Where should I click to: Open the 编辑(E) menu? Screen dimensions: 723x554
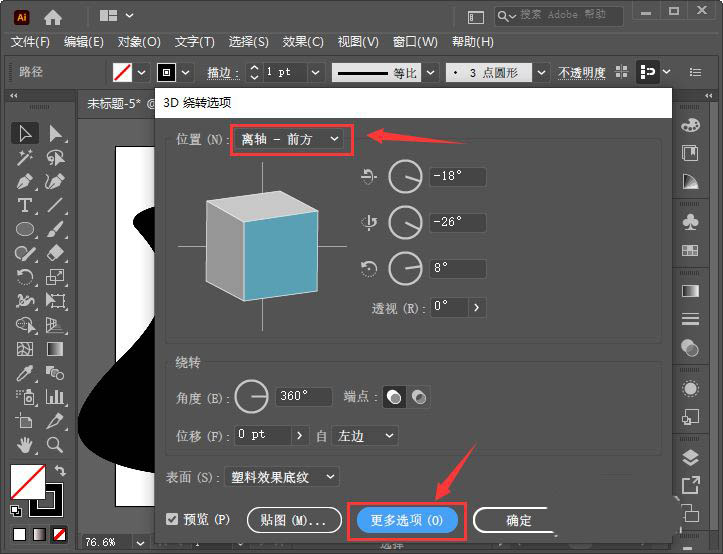pos(83,42)
